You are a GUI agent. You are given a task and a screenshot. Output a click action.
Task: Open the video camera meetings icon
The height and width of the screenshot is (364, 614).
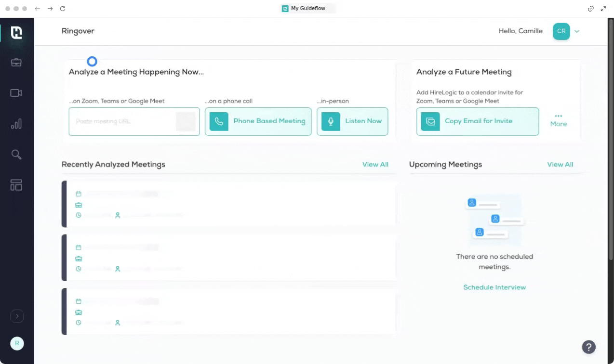coord(16,93)
